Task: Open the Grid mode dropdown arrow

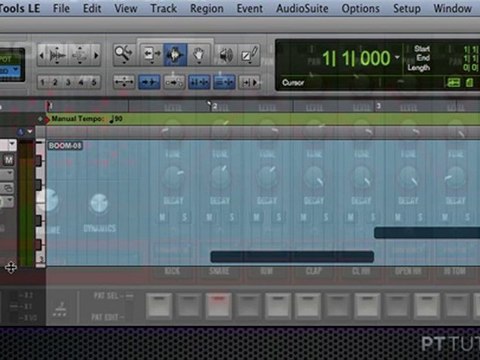Action: 16,70
